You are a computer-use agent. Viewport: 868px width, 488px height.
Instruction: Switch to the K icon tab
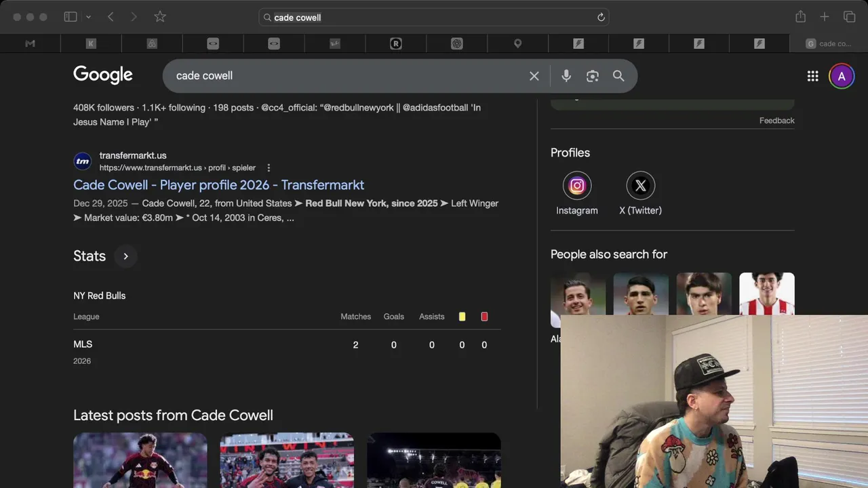(x=91, y=43)
